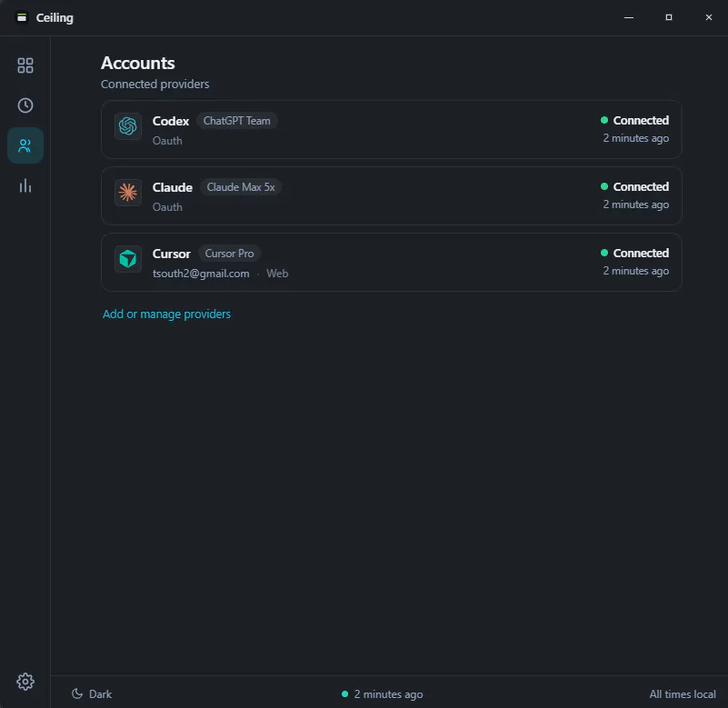Click Add or manage providers link
The height and width of the screenshot is (708, 728).
pos(166,314)
